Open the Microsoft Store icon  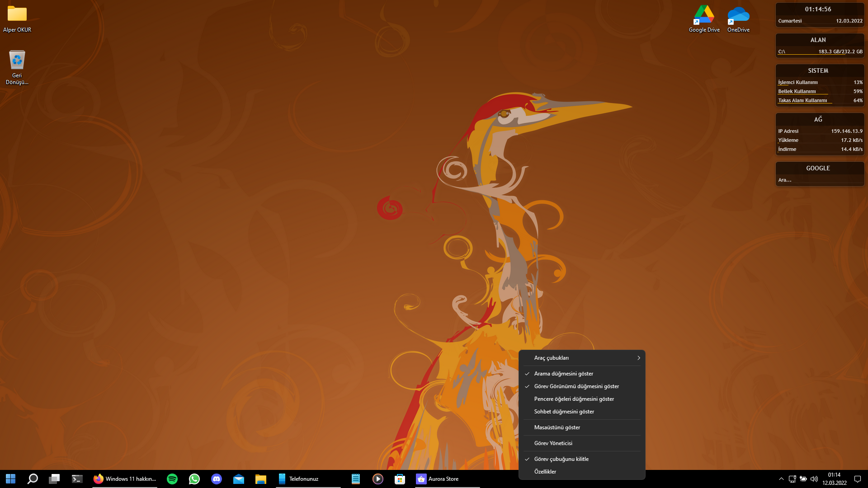tap(400, 479)
